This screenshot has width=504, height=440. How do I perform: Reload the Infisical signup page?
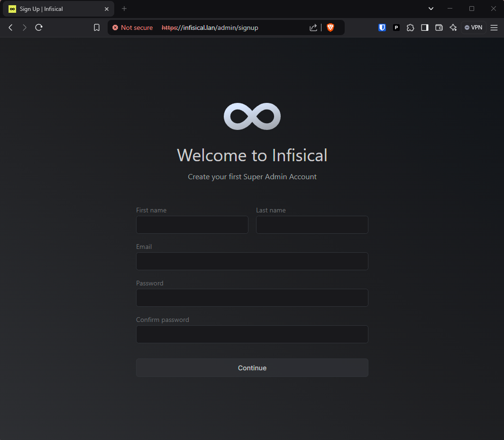point(39,27)
